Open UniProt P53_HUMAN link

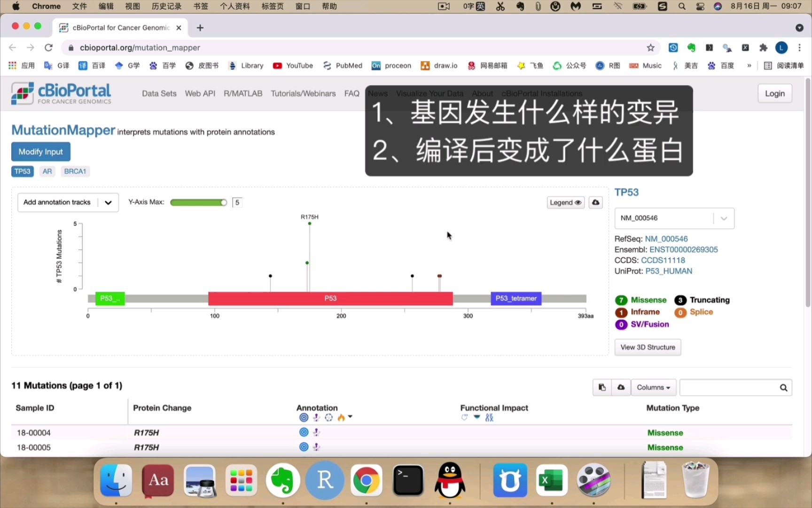tap(668, 271)
